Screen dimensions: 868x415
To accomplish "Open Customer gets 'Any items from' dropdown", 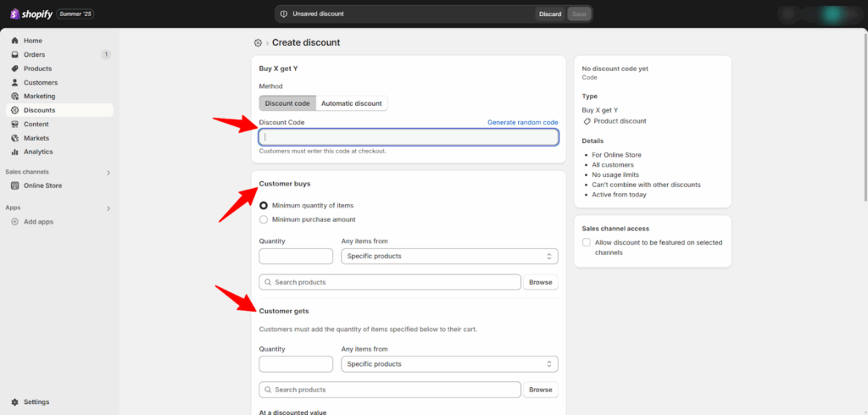I will click(449, 364).
